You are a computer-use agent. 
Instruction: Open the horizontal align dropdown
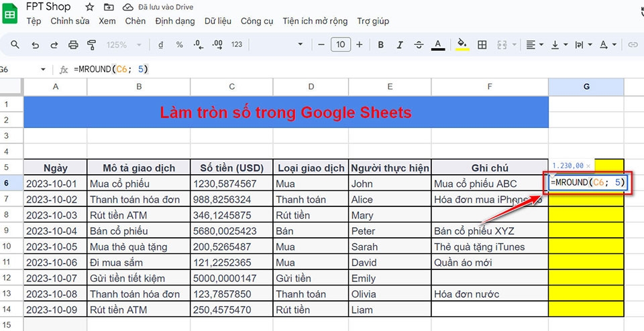[x=535, y=45]
